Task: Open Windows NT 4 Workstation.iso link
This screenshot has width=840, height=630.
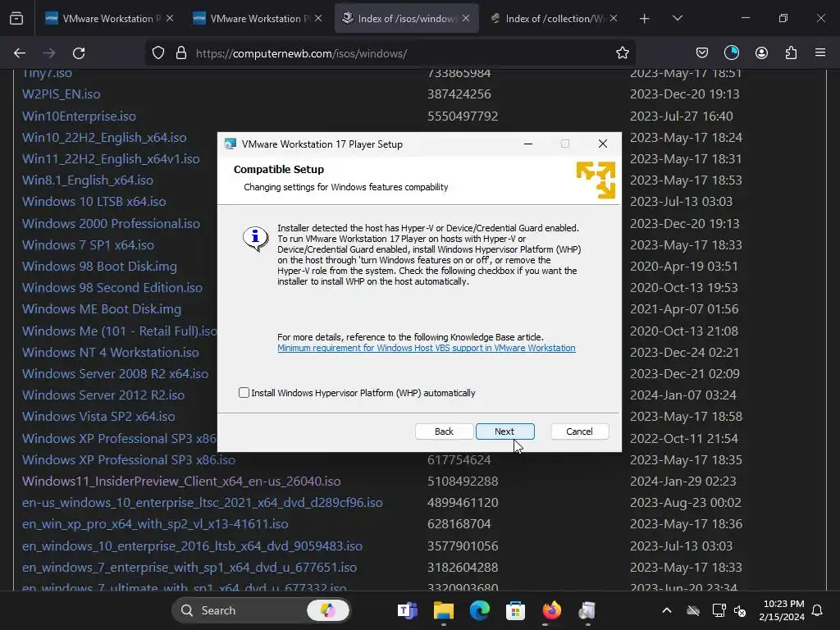Action: click(111, 353)
